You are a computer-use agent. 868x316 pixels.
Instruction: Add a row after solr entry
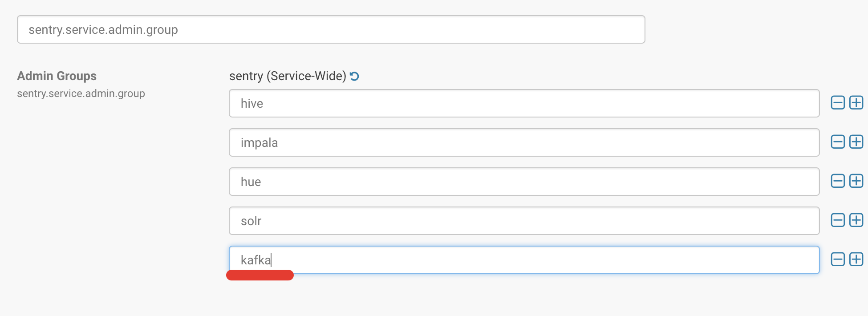[856, 220]
